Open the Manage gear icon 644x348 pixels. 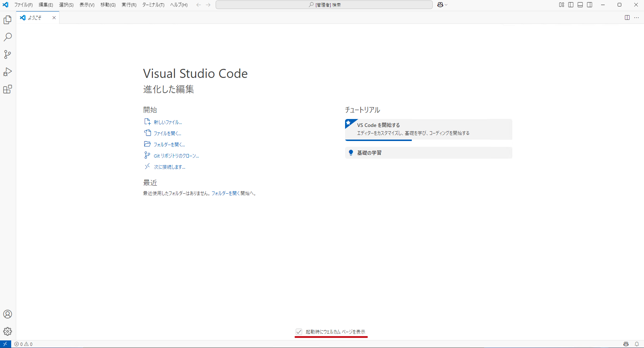coord(8,331)
